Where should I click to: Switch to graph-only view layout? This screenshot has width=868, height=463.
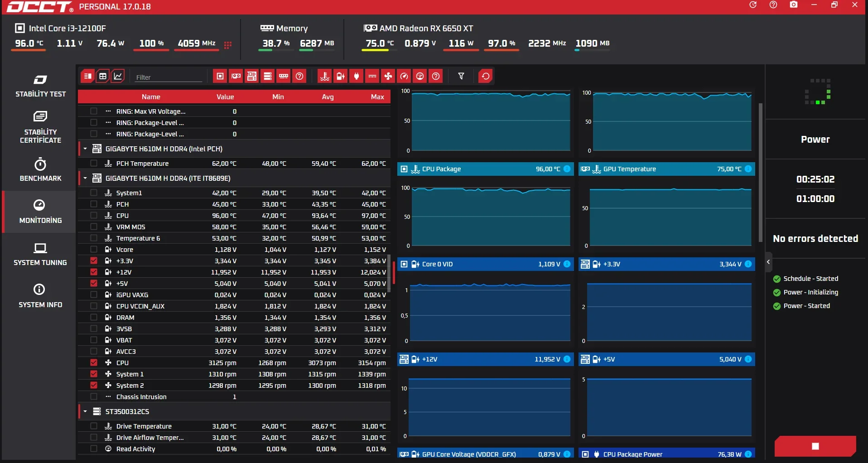point(118,76)
